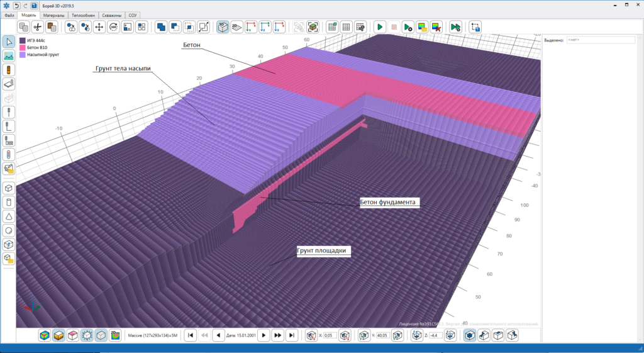
Task: Select the arrow pointer tool
Action: [9, 42]
